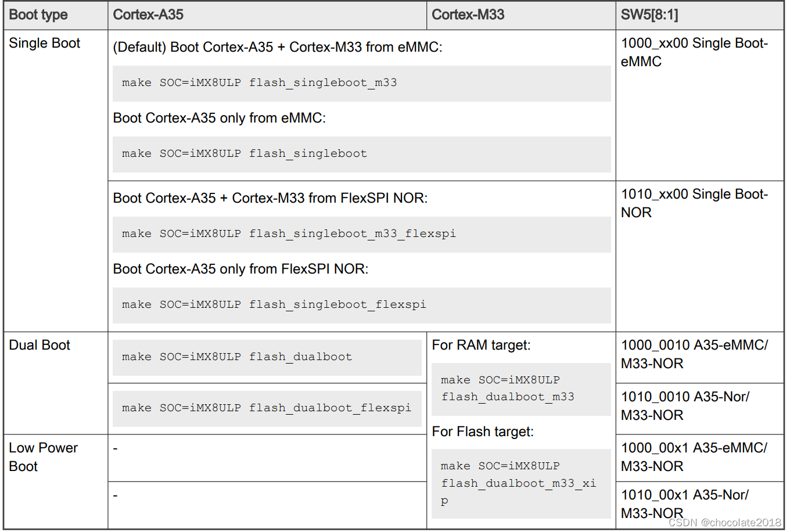The height and width of the screenshot is (532, 790).
Task: Click the 'Single Boot' row label
Action: [44, 43]
